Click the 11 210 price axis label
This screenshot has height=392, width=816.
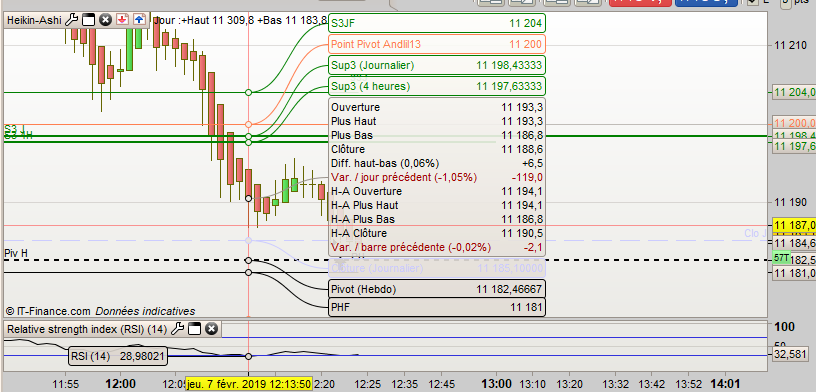click(790, 46)
